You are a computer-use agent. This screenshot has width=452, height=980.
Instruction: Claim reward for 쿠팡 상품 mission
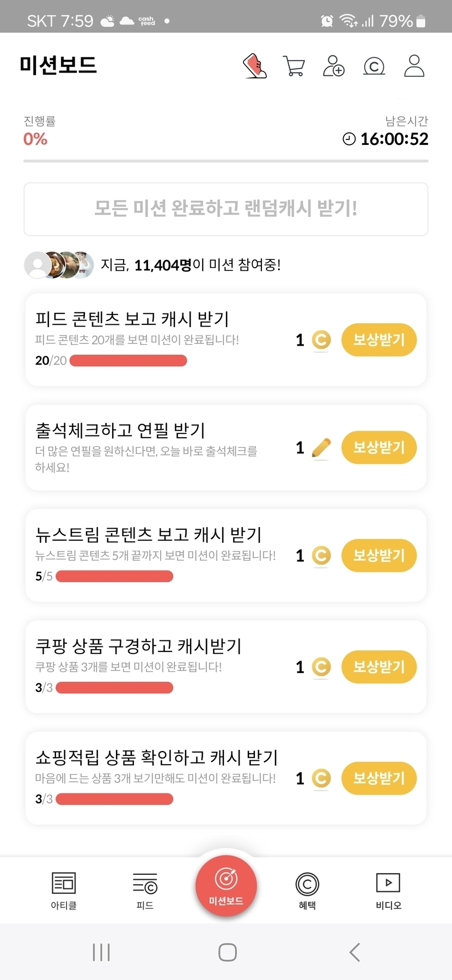(x=378, y=667)
